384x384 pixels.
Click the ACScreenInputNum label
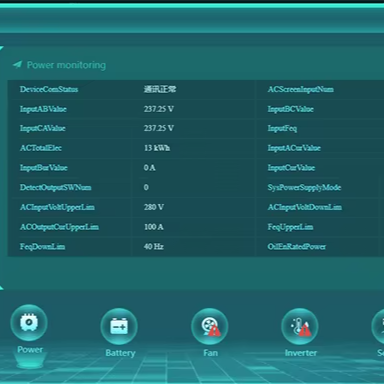[301, 89]
